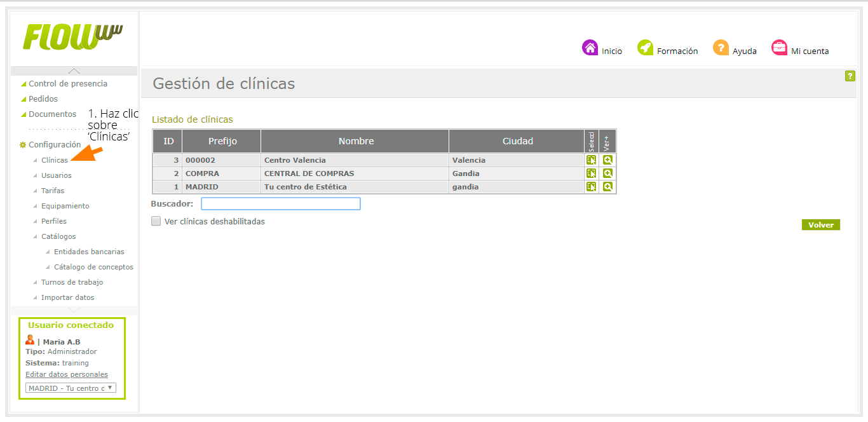Select clinic Tu centro de Estética with its select icon
Viewport: 868px width, 422px height.
(x=591, y=187)
